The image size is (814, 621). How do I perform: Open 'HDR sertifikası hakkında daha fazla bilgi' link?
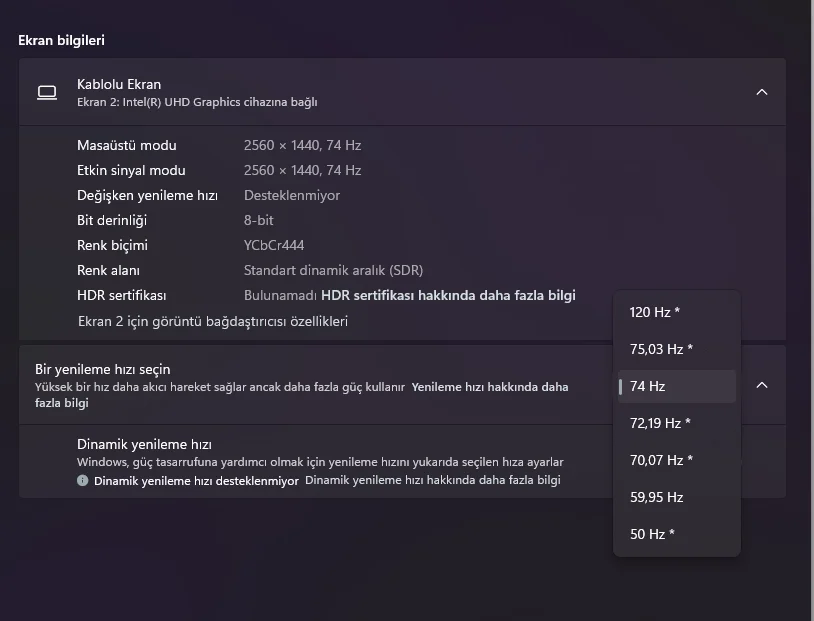(x=448, y=295)
